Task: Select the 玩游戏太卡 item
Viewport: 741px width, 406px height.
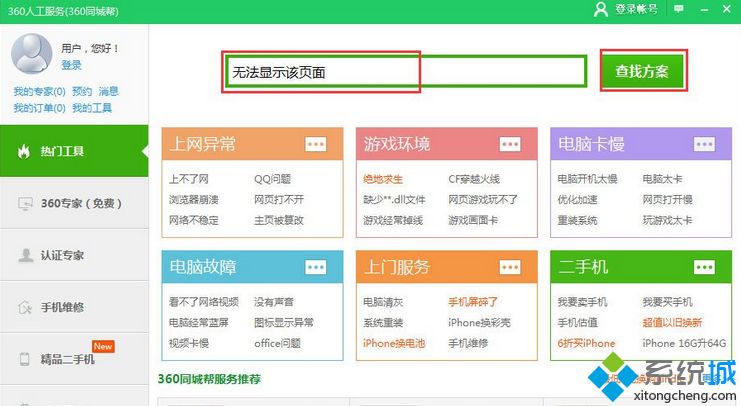Action: [x=667, y=220]
